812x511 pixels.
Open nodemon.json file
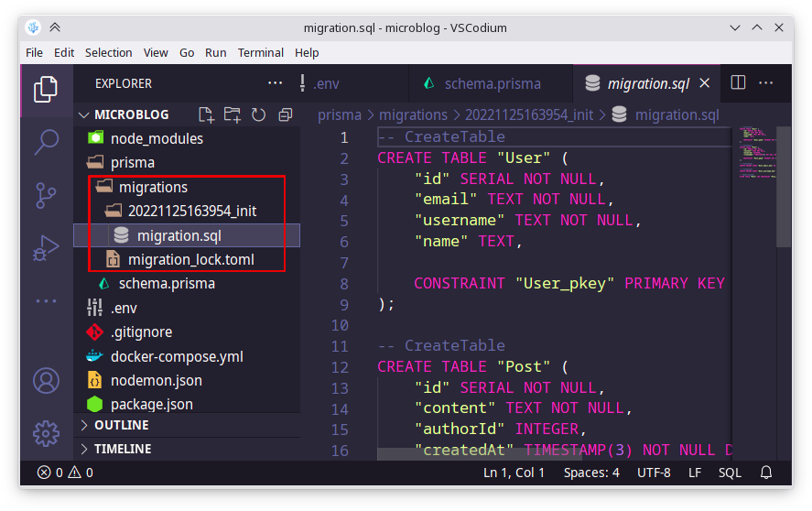[x=187, y=380]
